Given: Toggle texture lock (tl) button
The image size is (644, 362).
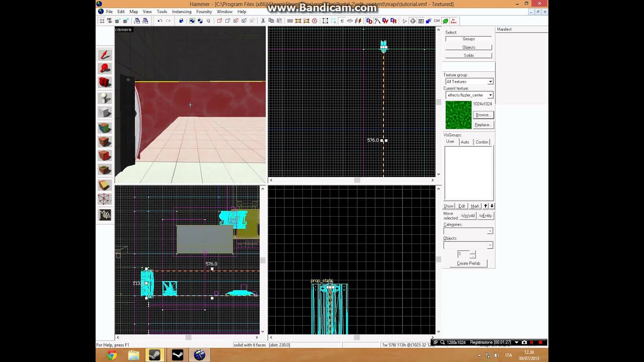Looking at the screenshot, I should tap(342, 21).
